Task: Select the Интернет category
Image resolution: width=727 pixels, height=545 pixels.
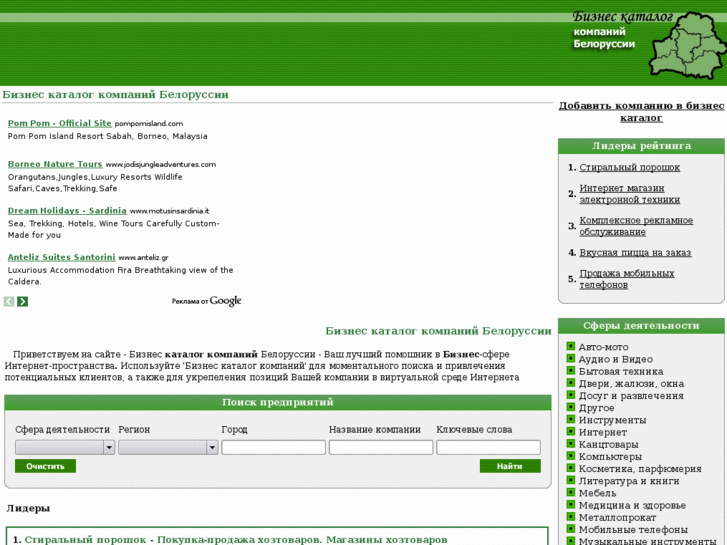Action: pyautogui.click(x=603, y=432)
